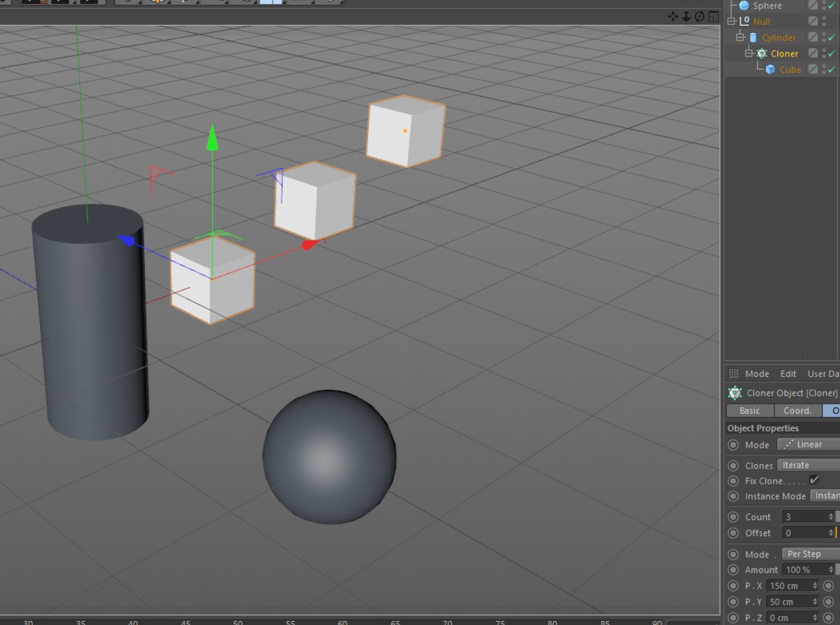Select the Null object name
Screen dimensions: 840x625
(762, 22)
